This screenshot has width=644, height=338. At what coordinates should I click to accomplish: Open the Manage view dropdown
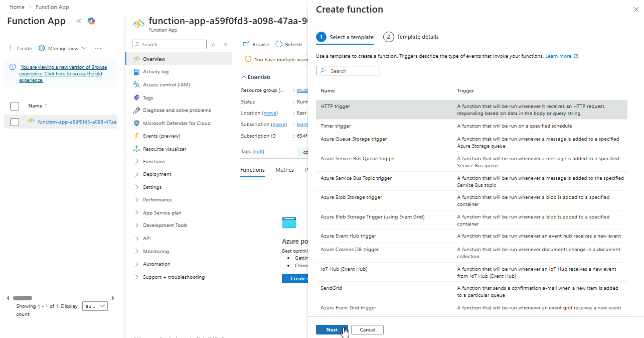tap(63, 48)
